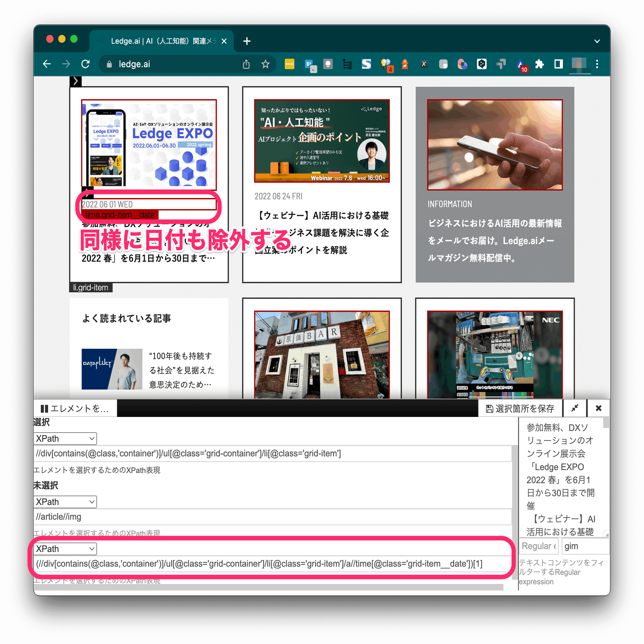Viewport: 644px width, 644px height.
Task: Open the 未選択 first XPath dropdown
Action: click(x=65, y=502)
